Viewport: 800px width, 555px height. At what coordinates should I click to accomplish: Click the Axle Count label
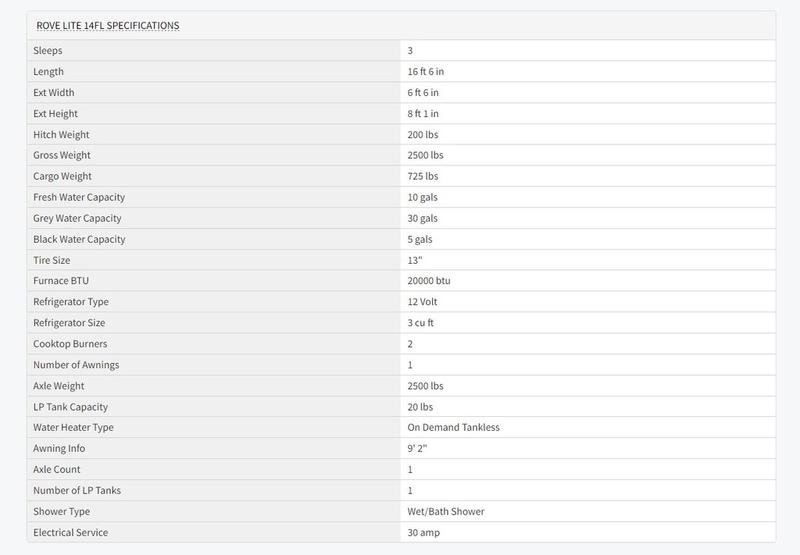coord(57,469)
